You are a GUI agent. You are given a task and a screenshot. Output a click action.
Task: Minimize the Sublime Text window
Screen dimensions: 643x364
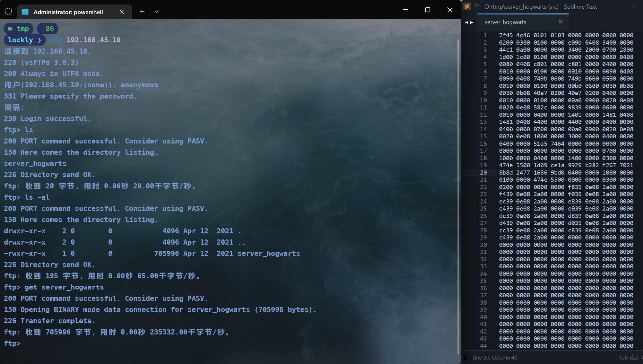click(x=634, y=6)
